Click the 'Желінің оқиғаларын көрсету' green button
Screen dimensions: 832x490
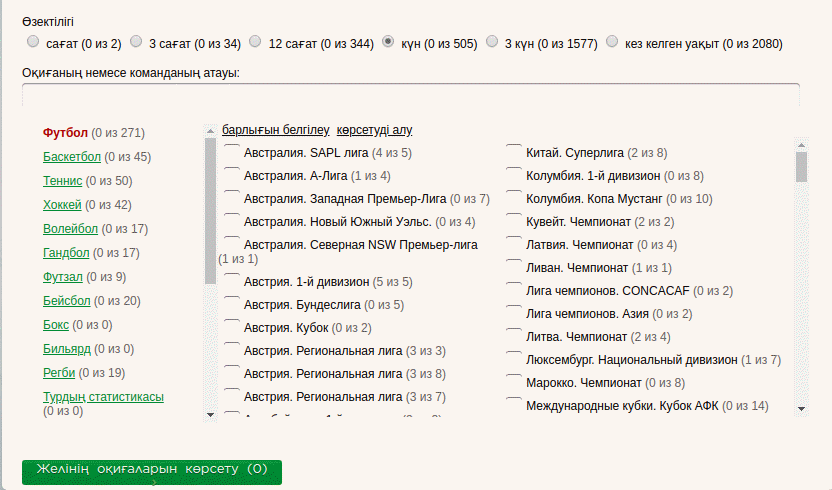tap(152, 470)
